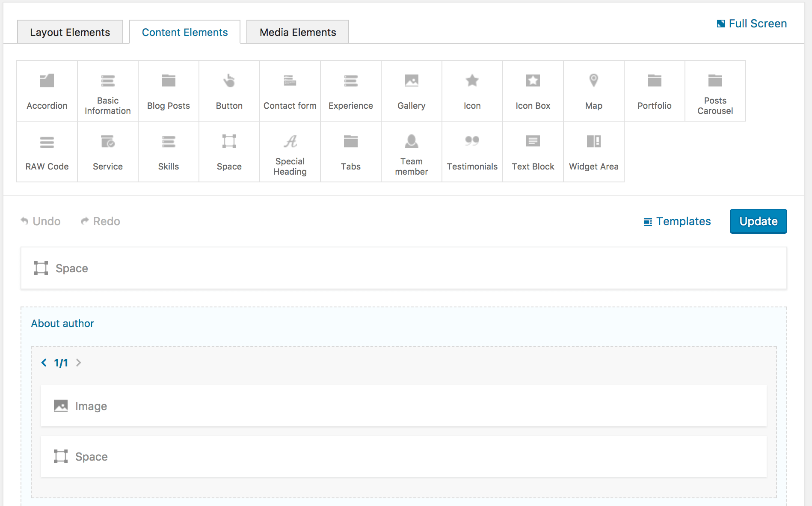Insert the Contact form element
The image size is (812, 506).
point(290,91)
